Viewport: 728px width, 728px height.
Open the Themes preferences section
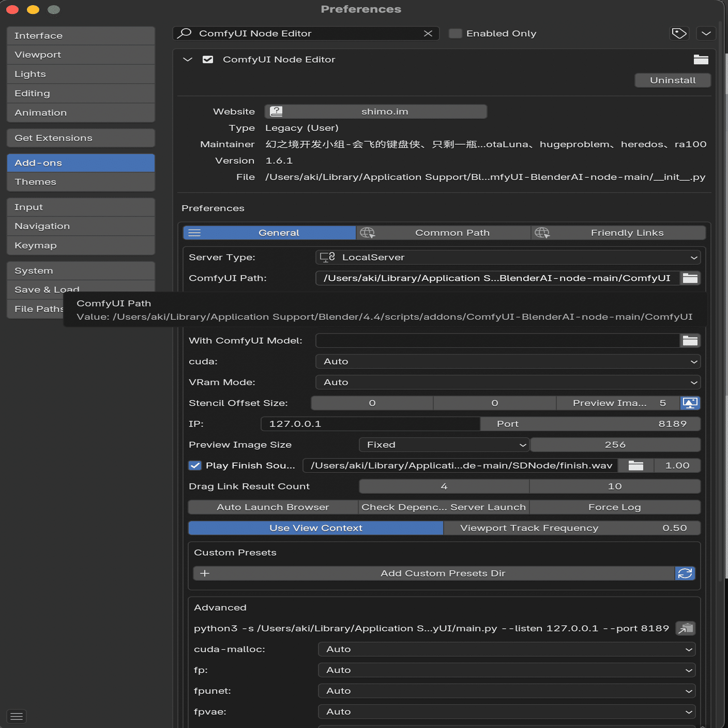click(81, 182)
